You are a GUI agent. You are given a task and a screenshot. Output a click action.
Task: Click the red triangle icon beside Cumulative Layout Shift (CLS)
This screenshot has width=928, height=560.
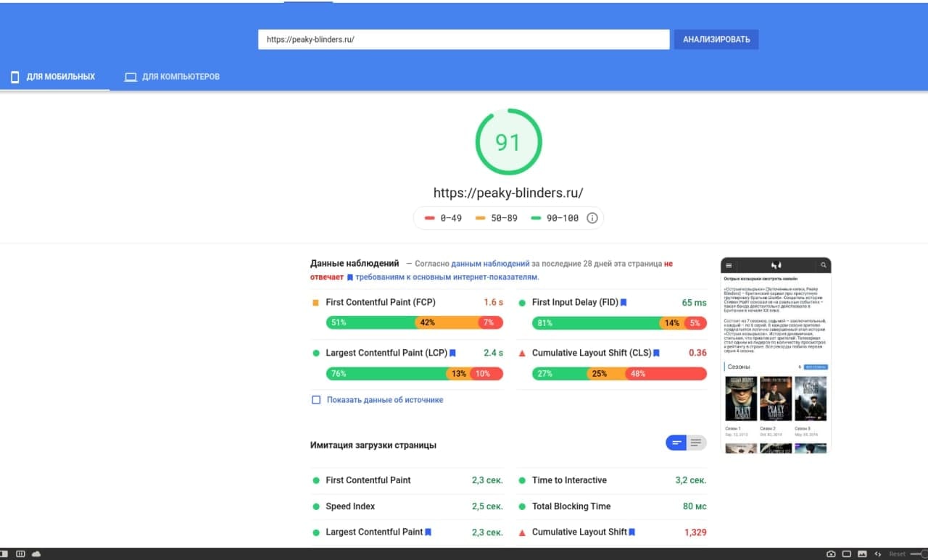point(522,354)
